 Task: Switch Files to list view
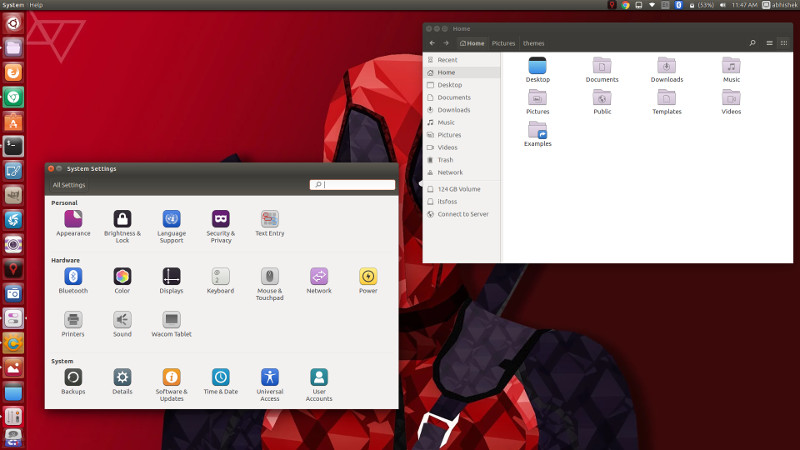tap(769, 43)
